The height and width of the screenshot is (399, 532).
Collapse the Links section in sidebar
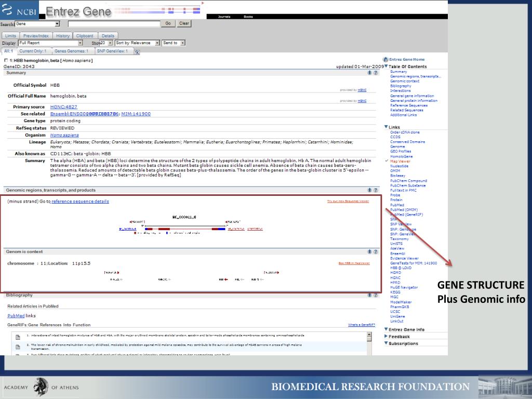(386, 127)
